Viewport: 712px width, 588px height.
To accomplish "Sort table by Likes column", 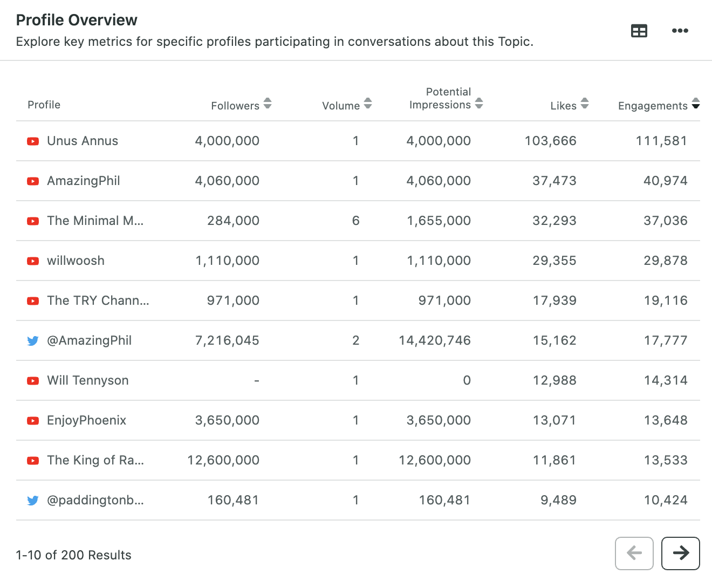I will 585,104.
